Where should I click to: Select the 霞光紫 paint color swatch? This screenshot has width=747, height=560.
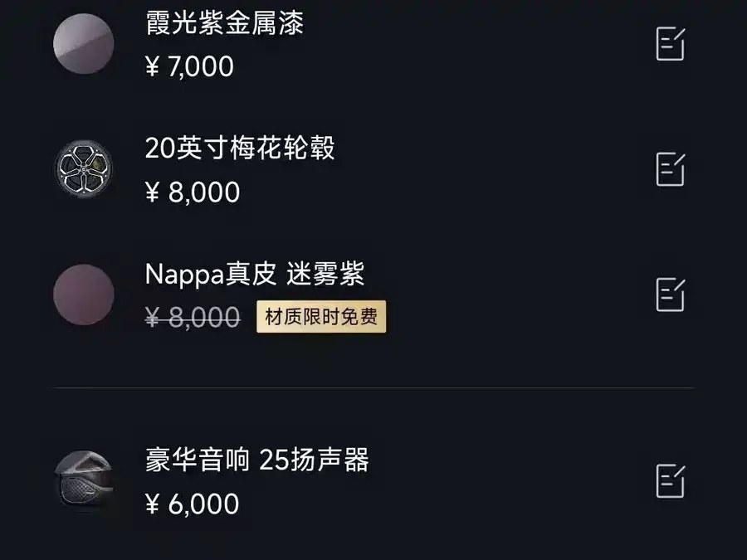[84, 44]
